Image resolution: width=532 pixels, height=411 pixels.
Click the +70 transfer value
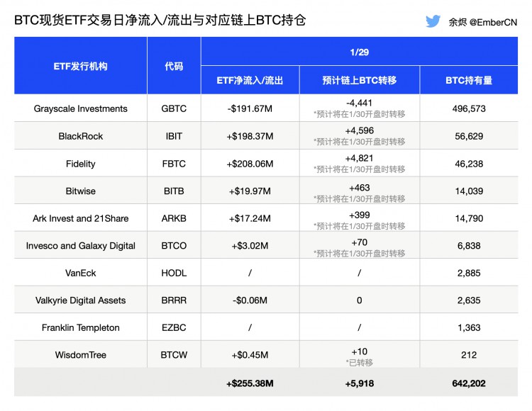tap(360, 242)
